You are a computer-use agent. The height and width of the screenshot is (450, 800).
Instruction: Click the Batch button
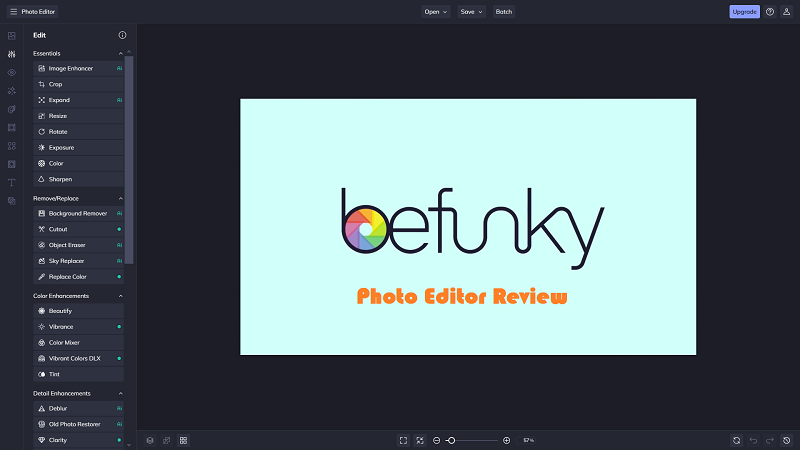(504, 12)
